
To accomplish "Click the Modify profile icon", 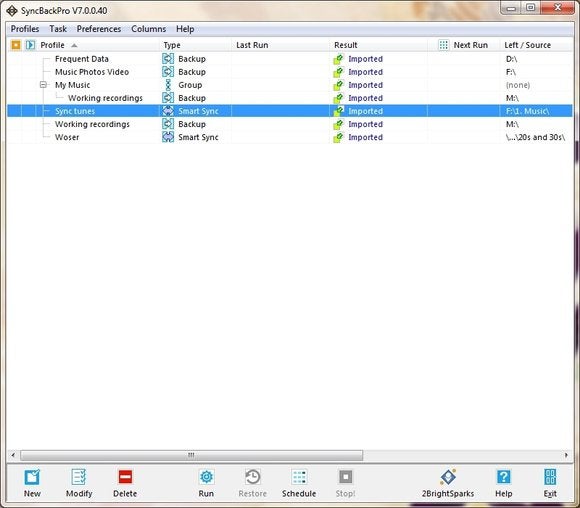I will point(79,477).
